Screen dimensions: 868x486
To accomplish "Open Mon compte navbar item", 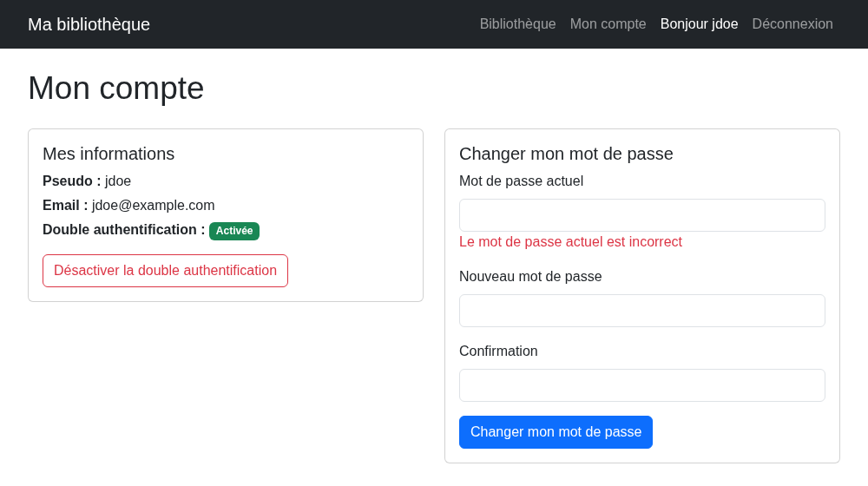I will [x=608, y=23].
